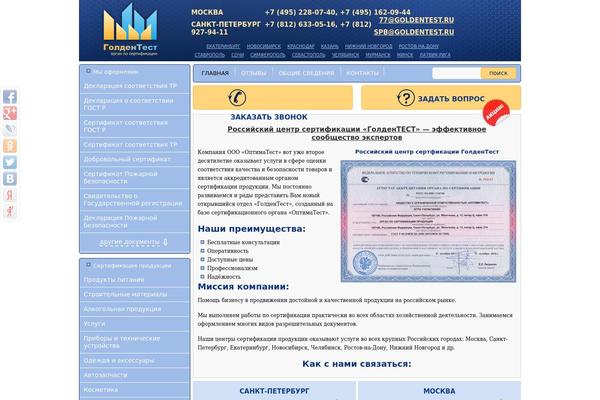Click the ГолденТест logo
Screen dimensions: 600x400
tap(130, 30)
